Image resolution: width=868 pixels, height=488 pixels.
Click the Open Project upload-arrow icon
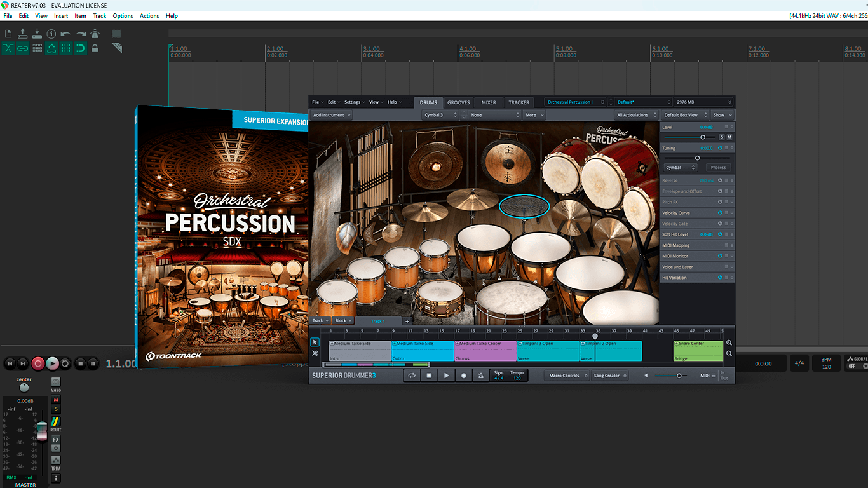(x=23, y=34)
